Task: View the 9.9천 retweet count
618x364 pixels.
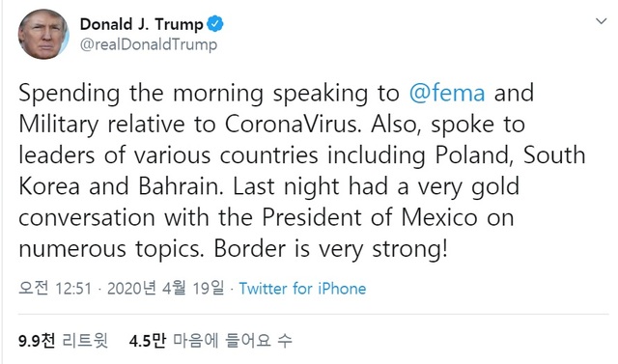Action: 37,341
